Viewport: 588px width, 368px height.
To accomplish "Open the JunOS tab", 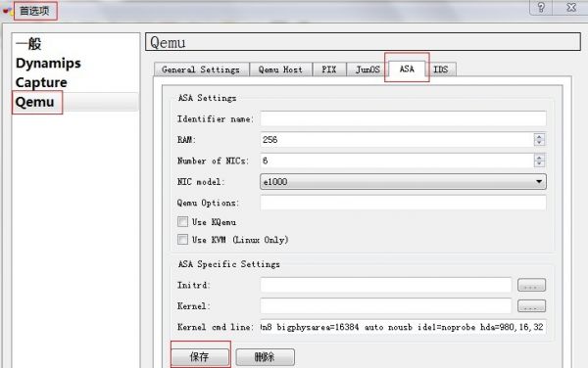I will [367, 69].
